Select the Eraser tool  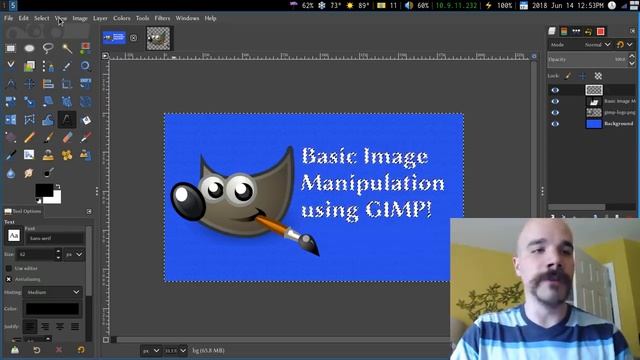67,137
